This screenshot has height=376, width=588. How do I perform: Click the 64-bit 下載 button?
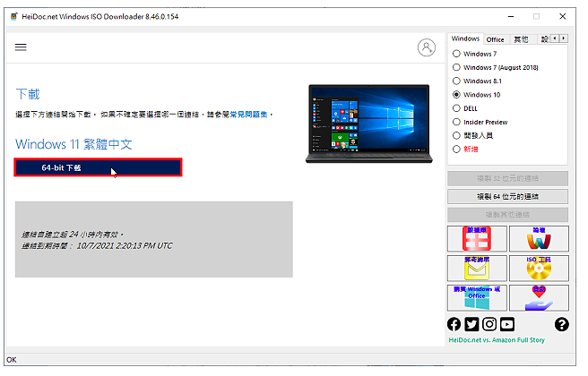98,167
